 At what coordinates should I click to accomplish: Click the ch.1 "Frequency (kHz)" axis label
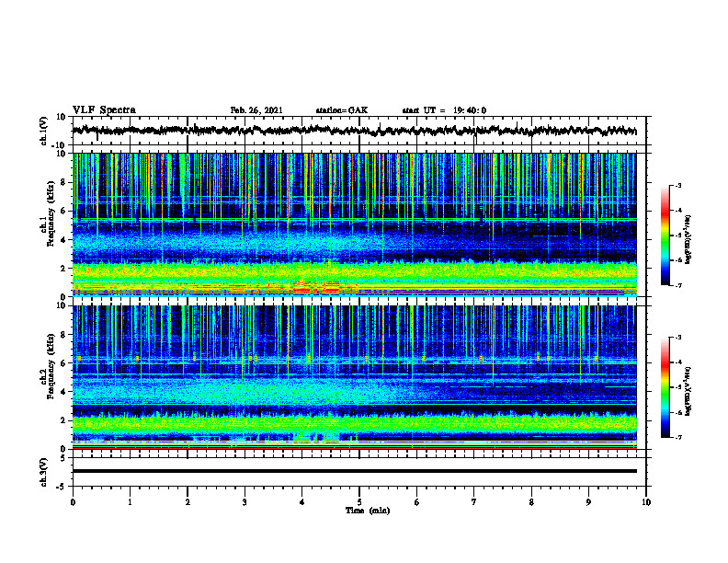(51, 213)
